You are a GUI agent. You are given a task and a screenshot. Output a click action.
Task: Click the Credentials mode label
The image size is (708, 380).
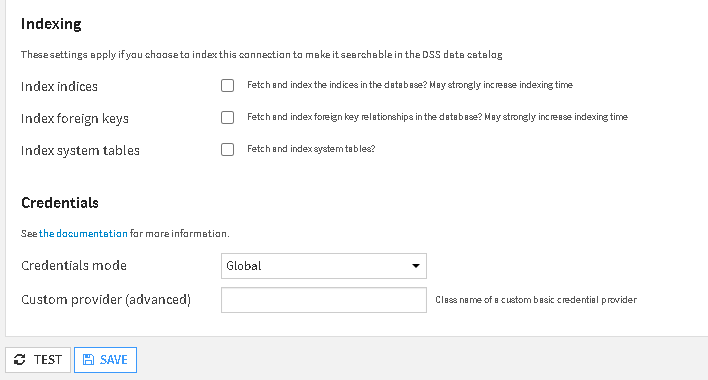[x=74, y=265]
